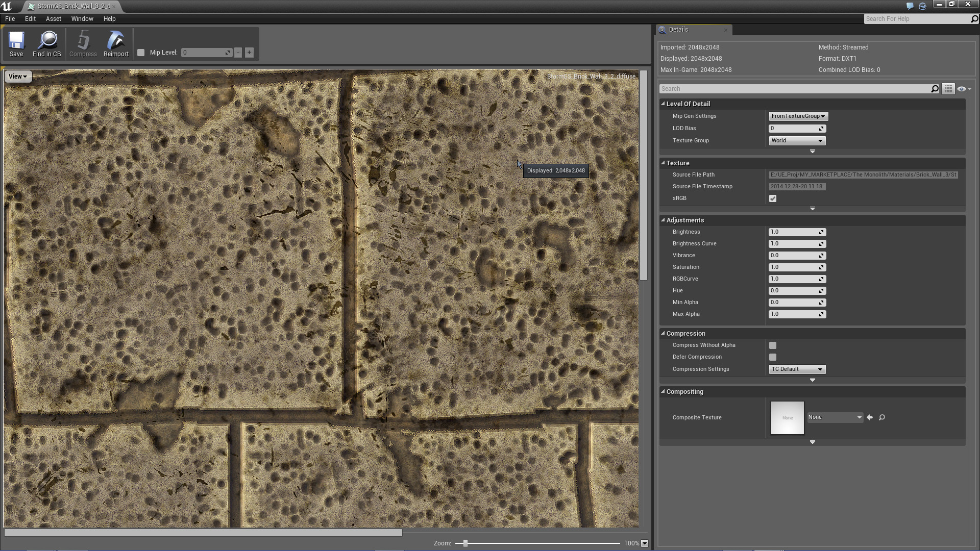Collapse the Adjustments section
The image size is (980, 551).
click(x=664, y=220)
